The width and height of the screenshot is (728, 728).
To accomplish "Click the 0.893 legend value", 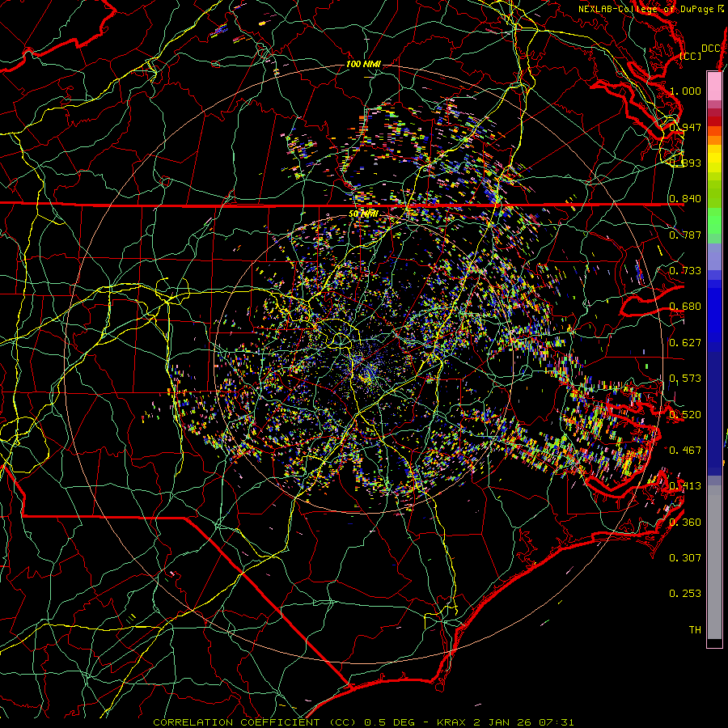I will 685,163.
